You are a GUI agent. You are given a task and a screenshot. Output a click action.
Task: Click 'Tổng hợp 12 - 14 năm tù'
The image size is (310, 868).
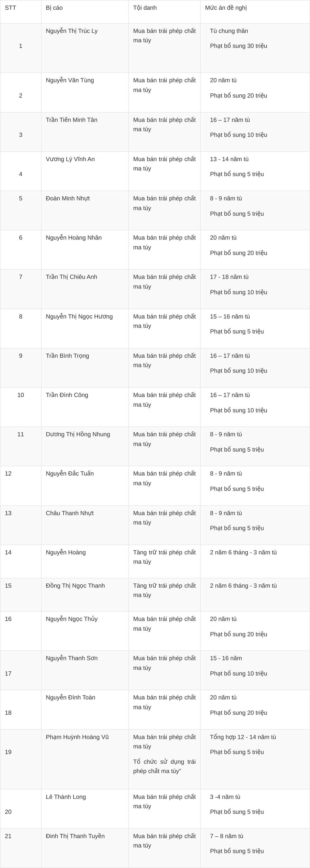click(x=243, y=737)
